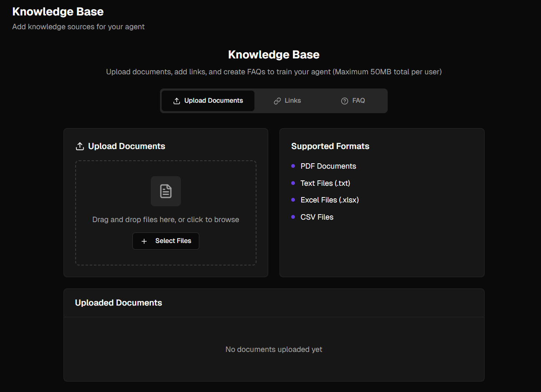541x392 pixels.
Task: Click the question mark icon next to FAQ
Action: [x=344, y=101]
